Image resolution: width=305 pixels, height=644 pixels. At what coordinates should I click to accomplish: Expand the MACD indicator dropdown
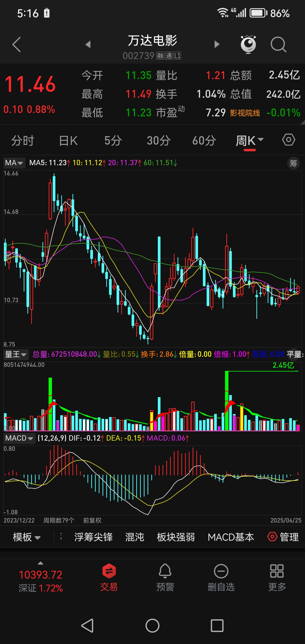[x=19, y=438]
